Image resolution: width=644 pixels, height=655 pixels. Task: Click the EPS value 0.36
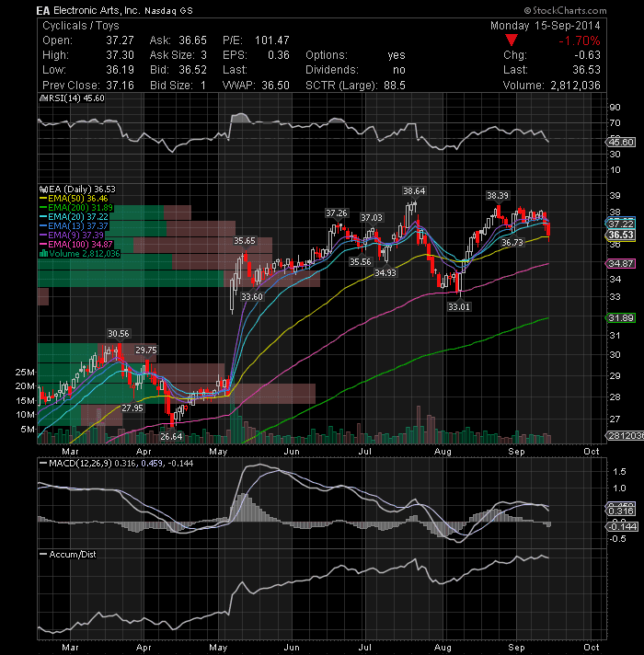point(278,54)
